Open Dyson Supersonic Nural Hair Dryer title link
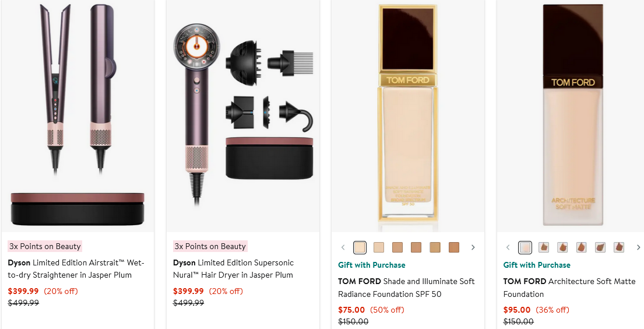 click(x=233, y=269)
